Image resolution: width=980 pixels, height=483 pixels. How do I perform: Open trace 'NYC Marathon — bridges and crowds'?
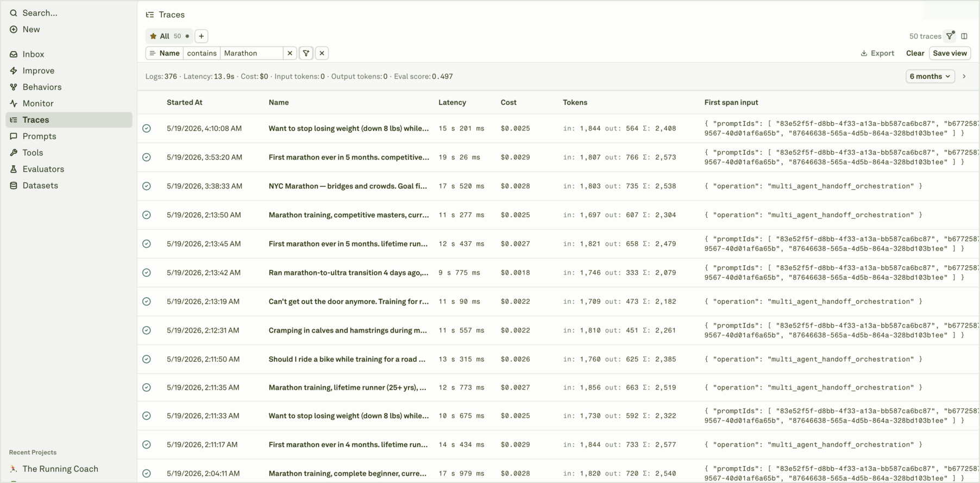(x=348, y=186)
